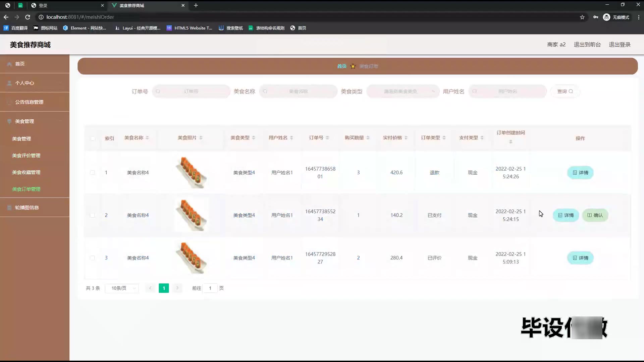The image size is (644, 362).
Task: Open the browser password key icon
Action: (596, 17)
